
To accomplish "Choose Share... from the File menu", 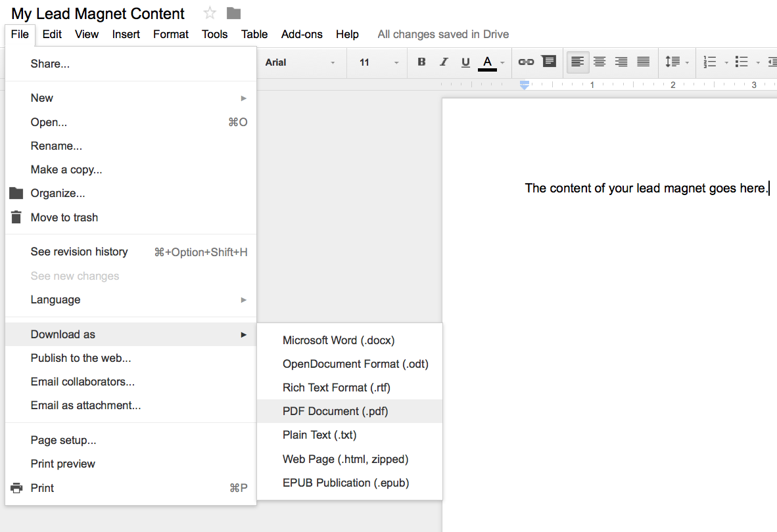I will point(131,64).
